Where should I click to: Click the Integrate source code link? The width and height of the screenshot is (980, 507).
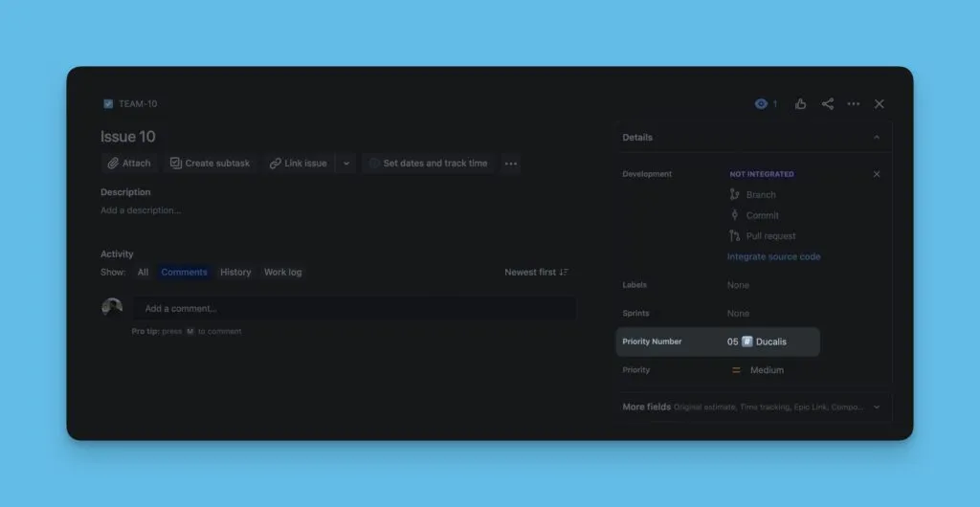tap(773, 257)
